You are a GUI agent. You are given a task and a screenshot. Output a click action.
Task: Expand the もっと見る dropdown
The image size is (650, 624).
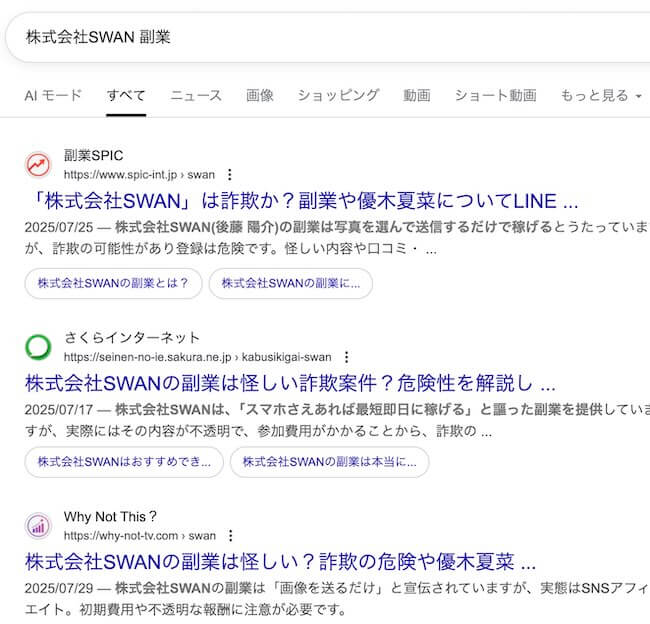(x=601, y=96)
